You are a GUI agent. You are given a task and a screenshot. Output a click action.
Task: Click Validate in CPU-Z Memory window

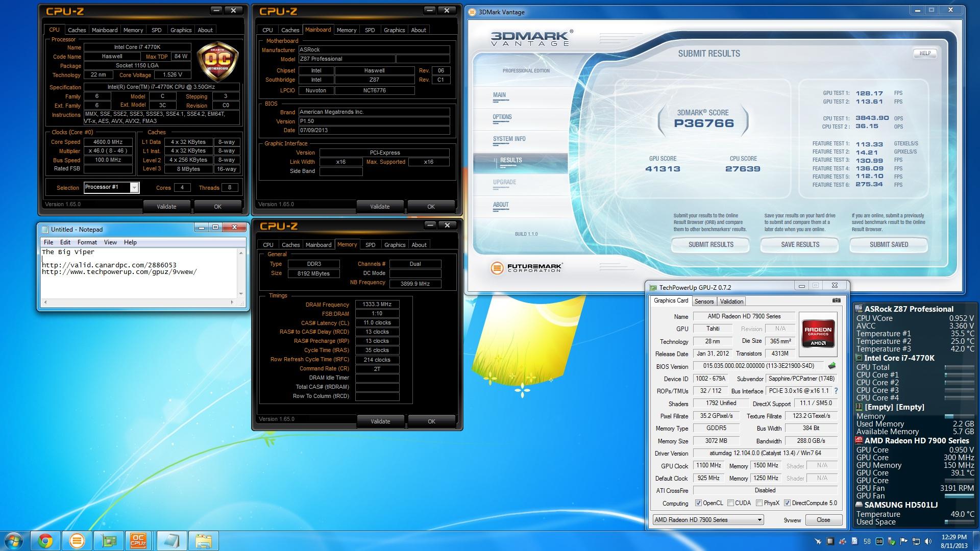tap(380, 421)
